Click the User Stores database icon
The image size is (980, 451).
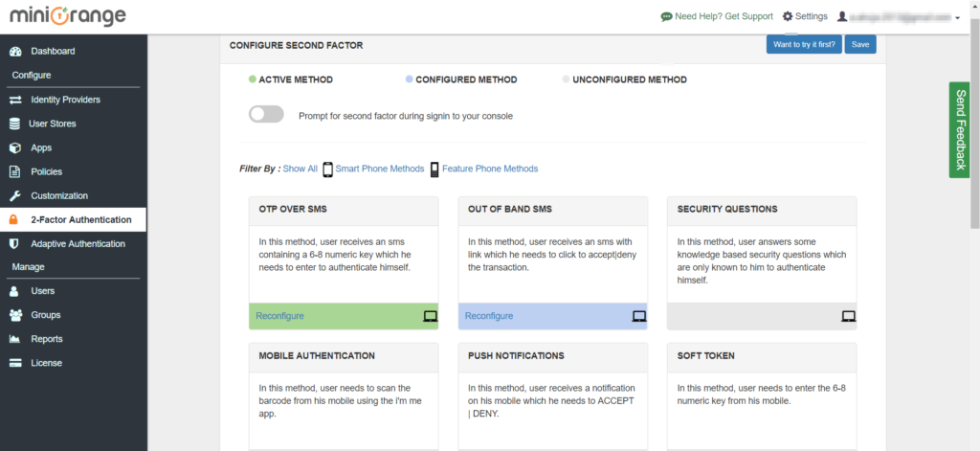pyautogui.click(x=15, y=124)
